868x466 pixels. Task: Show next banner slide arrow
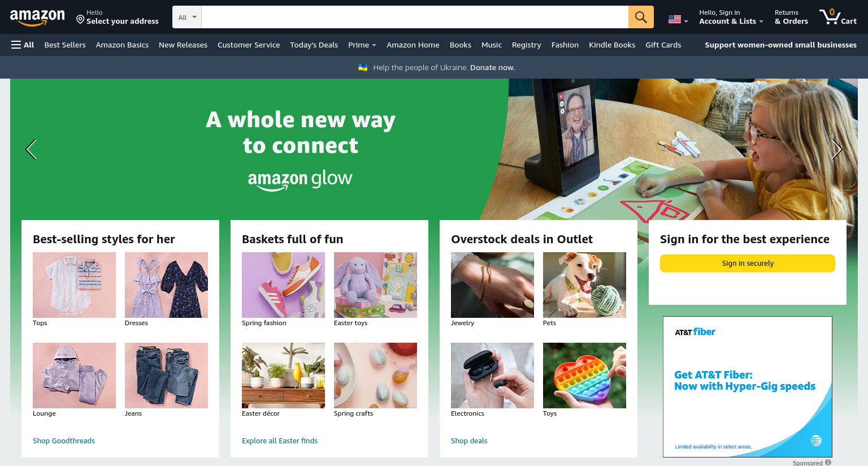[837, 149]
